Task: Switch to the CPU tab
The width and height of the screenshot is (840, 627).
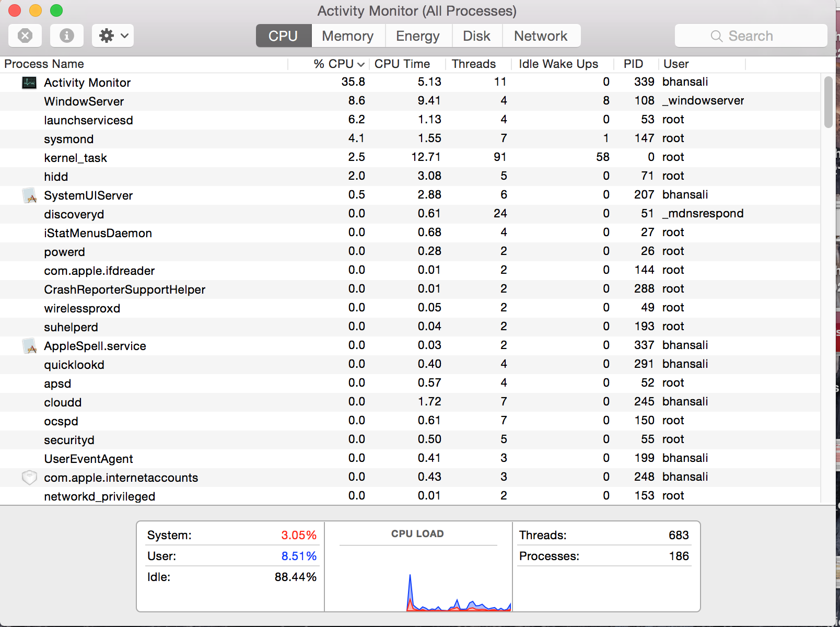Action: tap(283, 36)
